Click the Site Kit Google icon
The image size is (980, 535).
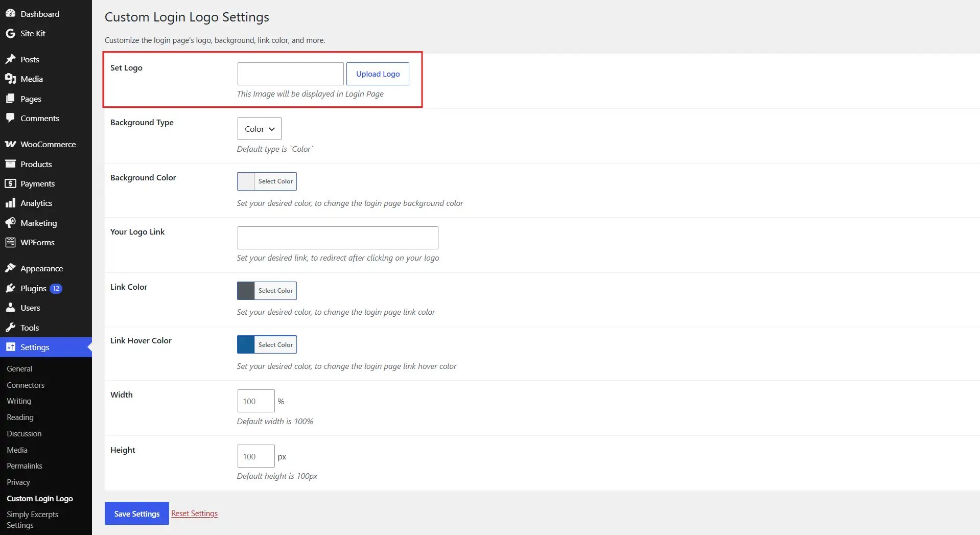click(x=10, y=33)
